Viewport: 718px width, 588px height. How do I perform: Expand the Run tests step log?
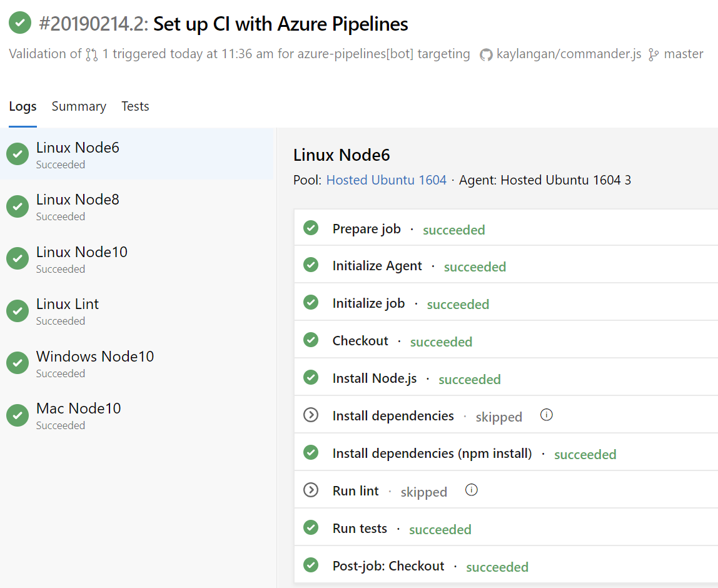tap(360, 529)
